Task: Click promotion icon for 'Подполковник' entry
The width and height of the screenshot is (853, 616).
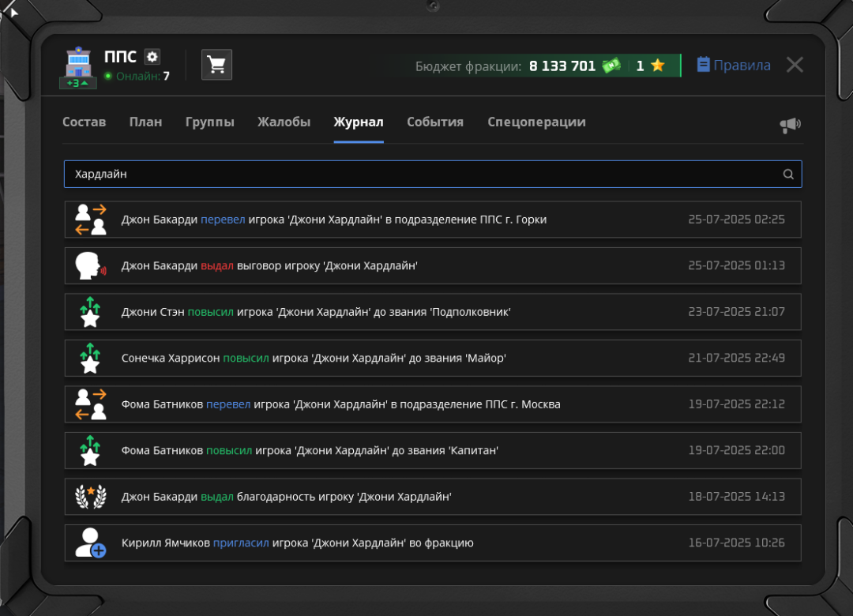Action: (x=90, y=312)
